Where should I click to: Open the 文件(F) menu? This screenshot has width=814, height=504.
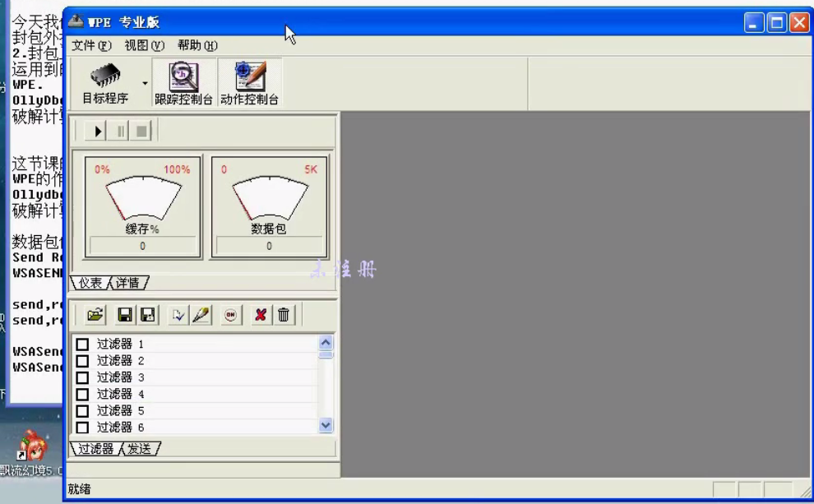pyautogui.click(x=91, y=45)
